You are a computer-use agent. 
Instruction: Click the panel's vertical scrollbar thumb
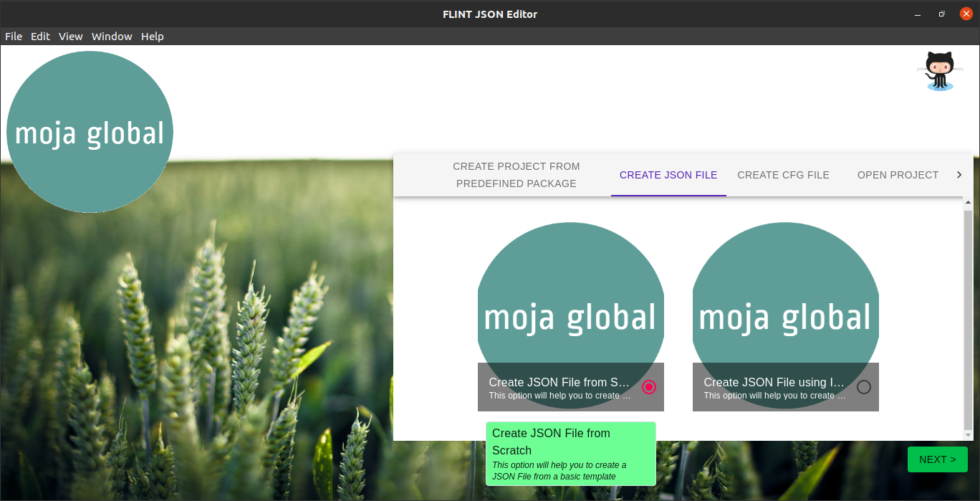tap(968, 319)
